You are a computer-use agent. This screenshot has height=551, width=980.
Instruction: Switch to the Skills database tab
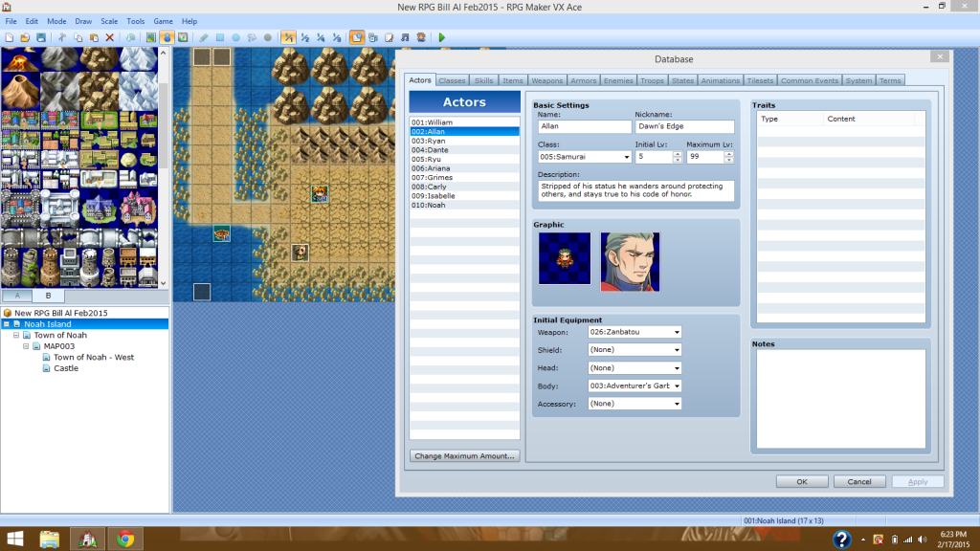coord(484,80)
